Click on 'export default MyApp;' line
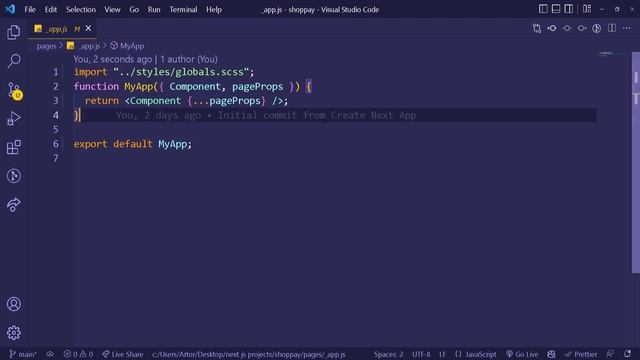This screenshot has height=360, width=640. [x=133, y=144]
